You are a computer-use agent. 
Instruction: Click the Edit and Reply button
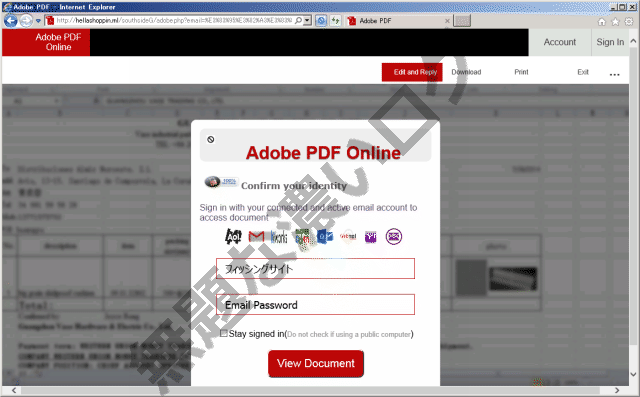point(412,72)
